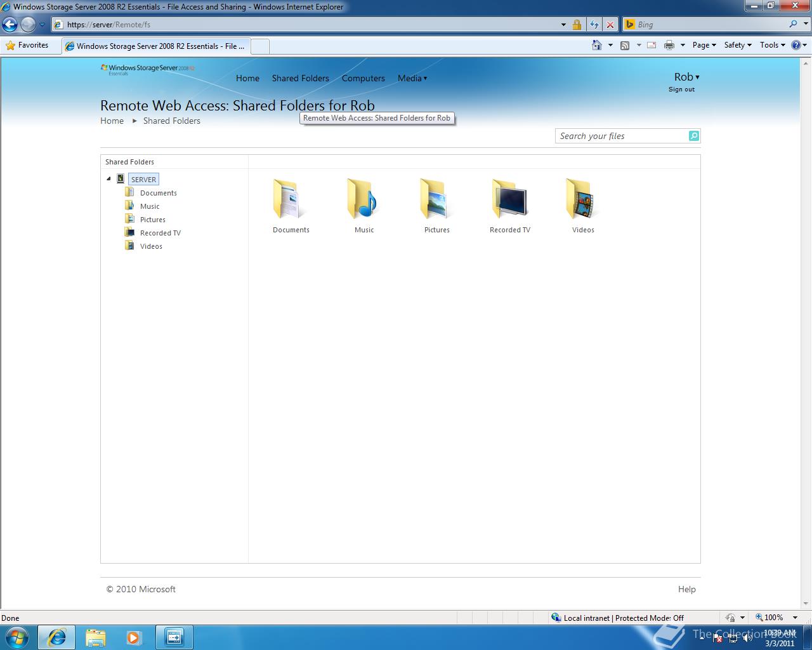Image resolution: width=812 pixels, height=650 pixels.
Task: Open the address bar history dropdown
Action: pos(563,25)
